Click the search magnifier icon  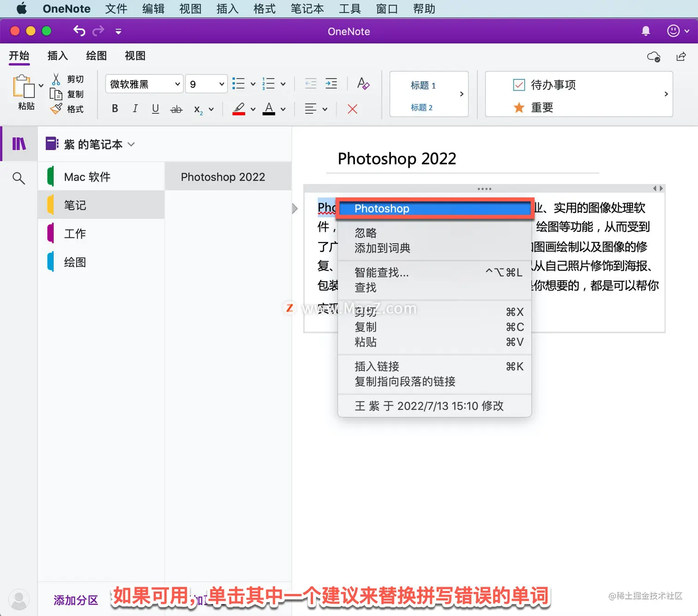(18, 178)
